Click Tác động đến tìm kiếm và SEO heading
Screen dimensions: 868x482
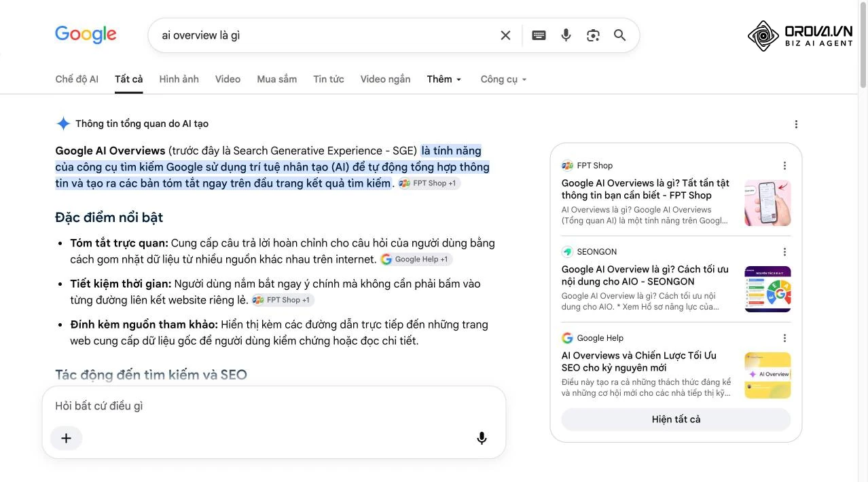click(151, 375)
